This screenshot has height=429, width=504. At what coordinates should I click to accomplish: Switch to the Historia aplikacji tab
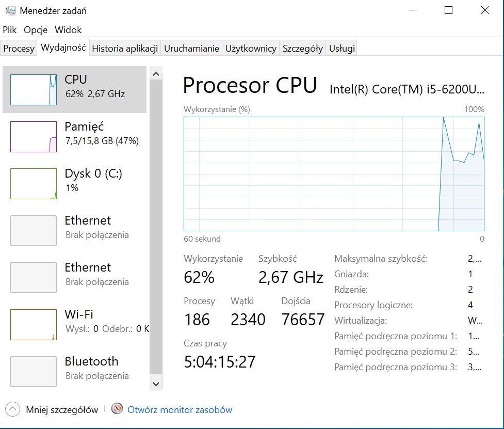[x=125, y=48]
